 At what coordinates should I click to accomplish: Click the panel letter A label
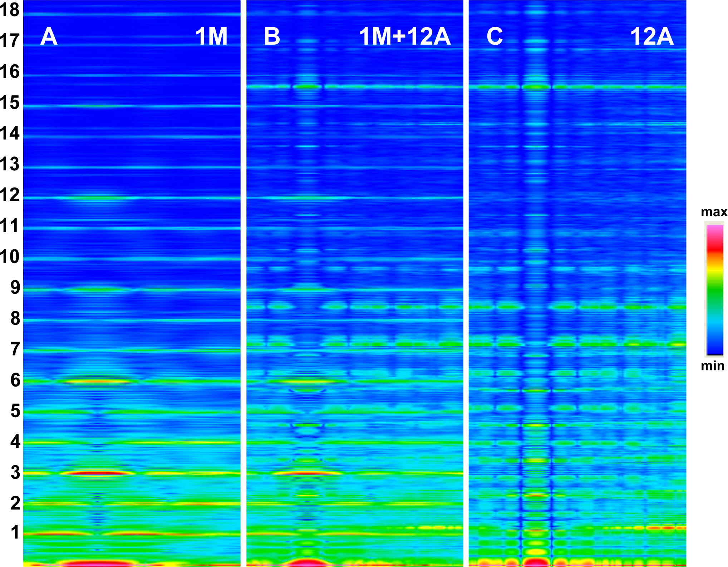pos(49,36)
